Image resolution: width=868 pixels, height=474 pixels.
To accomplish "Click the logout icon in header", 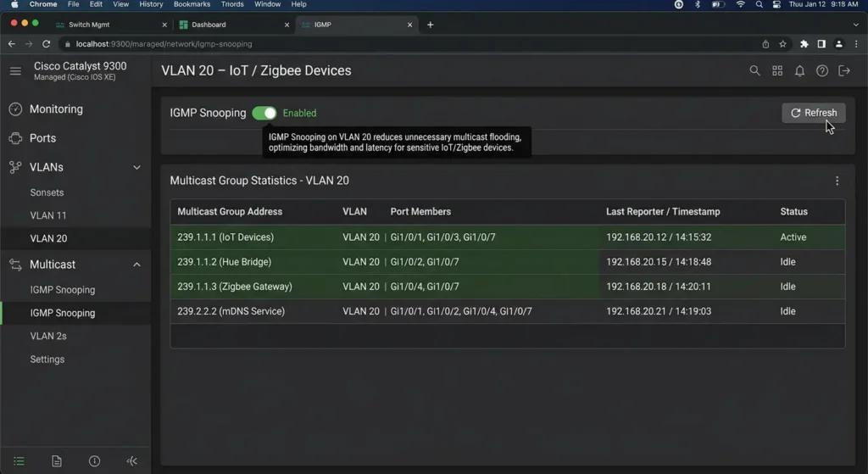I will click(x=844, y=71).
